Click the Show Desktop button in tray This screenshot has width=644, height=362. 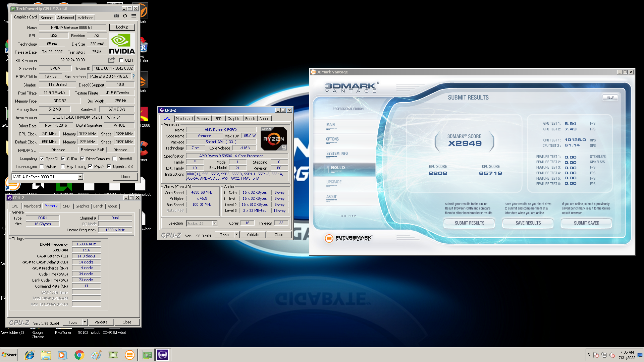coord(640,355)
